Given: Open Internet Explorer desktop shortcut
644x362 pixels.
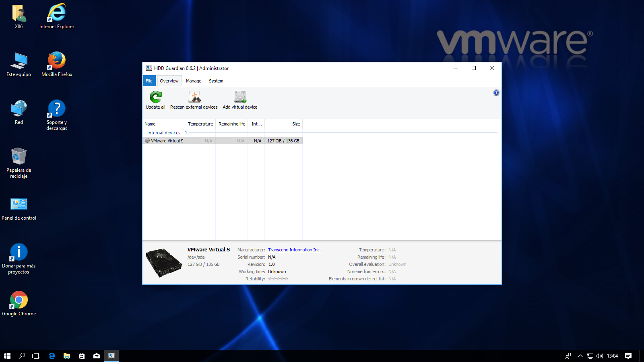Looking at the screenshot, I should pyautogui.click(x=57, y=16).
